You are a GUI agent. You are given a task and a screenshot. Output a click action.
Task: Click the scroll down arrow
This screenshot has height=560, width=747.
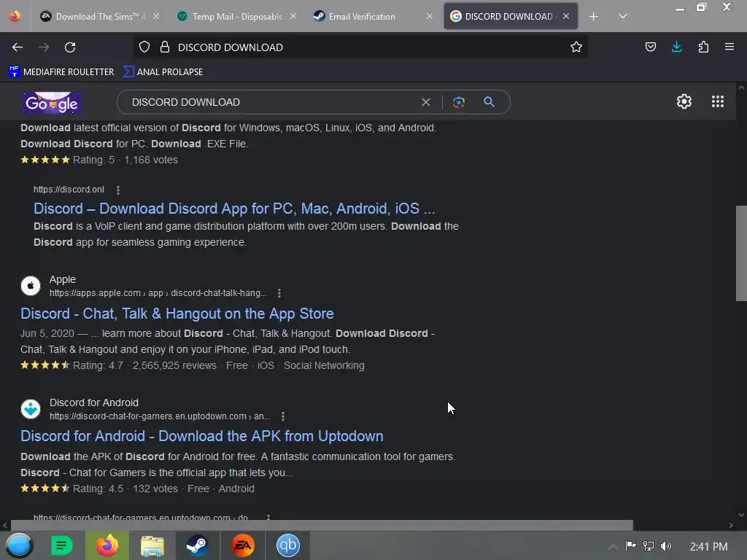(741, 514)
